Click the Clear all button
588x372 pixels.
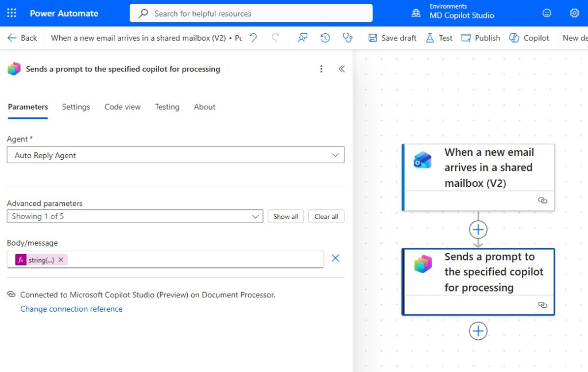pos(326,216)
